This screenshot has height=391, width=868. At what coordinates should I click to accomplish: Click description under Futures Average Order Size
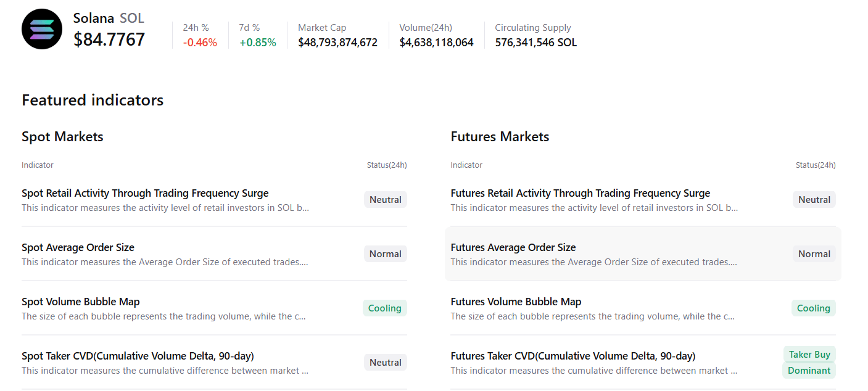click(x=593, y=262)
